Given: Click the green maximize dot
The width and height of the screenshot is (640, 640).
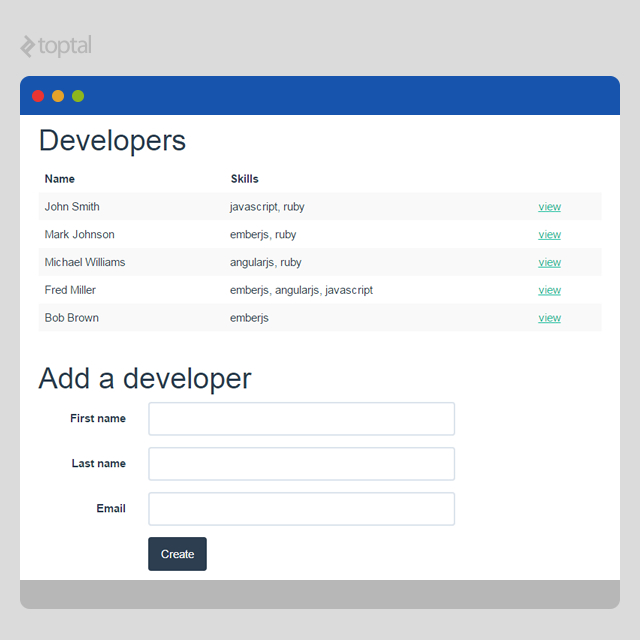Looking at the screenshot, I should [78, 96].
